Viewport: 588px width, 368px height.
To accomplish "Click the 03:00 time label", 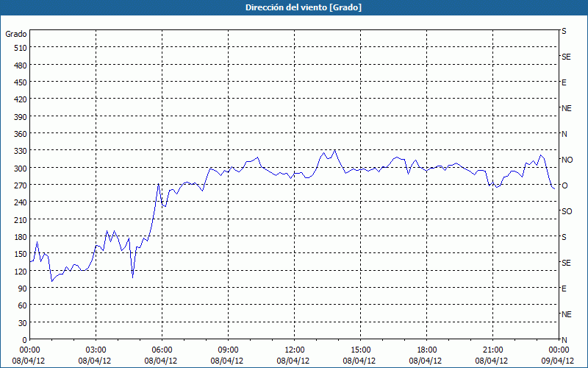I will click(96, 350).
